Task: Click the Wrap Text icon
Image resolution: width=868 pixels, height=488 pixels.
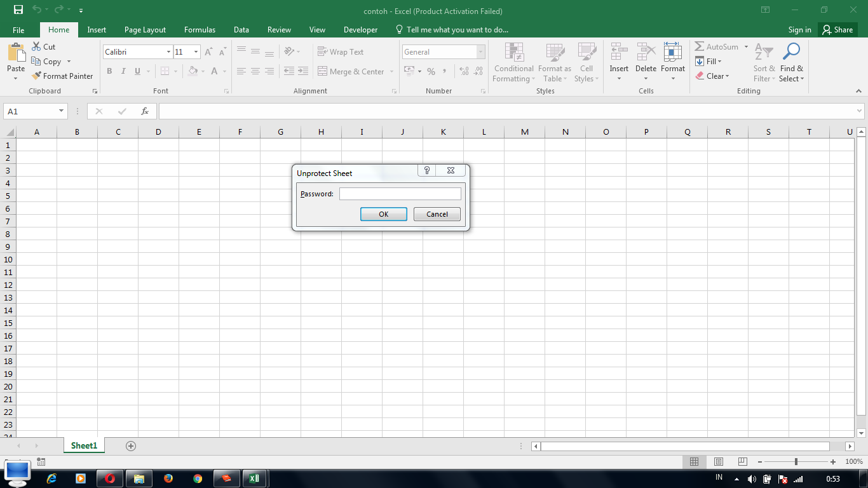Action: (323, 51)
